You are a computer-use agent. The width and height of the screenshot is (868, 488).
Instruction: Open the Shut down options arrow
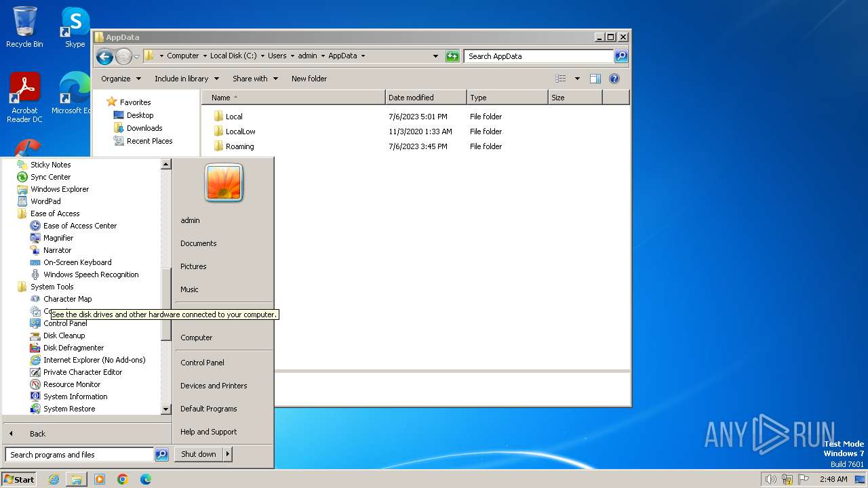coord(228,454)
